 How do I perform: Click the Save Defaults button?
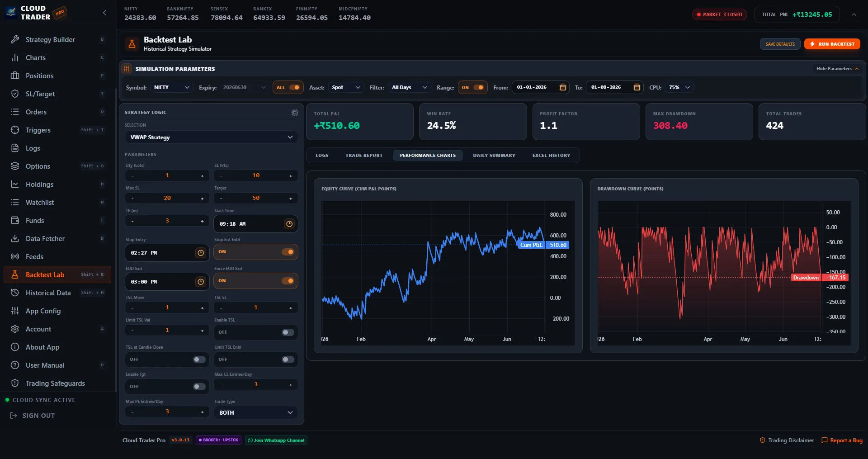[780, 44]
